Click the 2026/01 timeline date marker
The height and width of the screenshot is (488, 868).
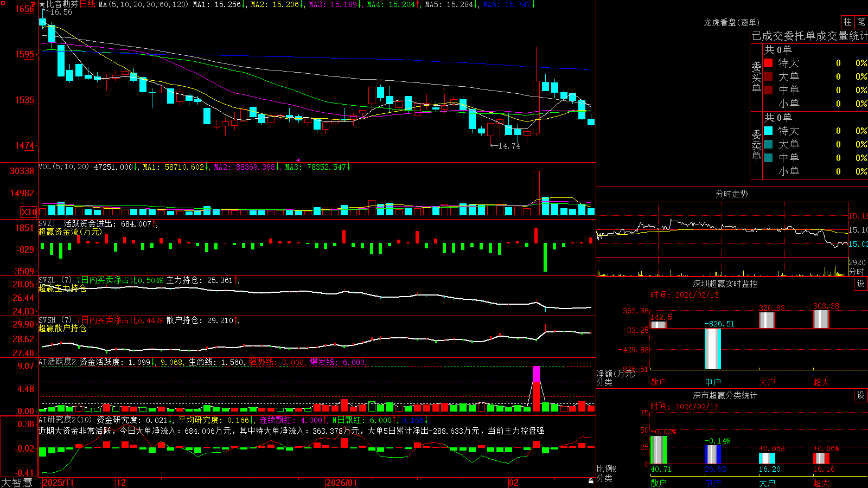point(341,483)
